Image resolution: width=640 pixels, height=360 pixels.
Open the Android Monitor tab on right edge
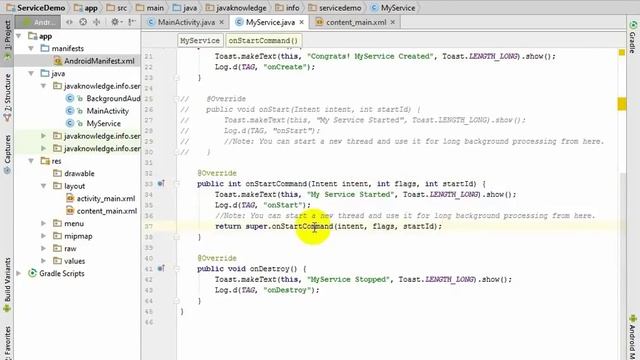tap(633, 337)
